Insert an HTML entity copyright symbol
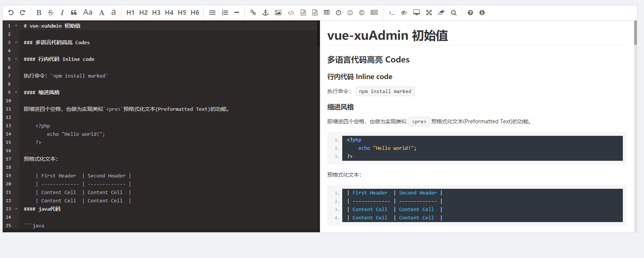This screenshot has height=258, width=644. [362, 12]
